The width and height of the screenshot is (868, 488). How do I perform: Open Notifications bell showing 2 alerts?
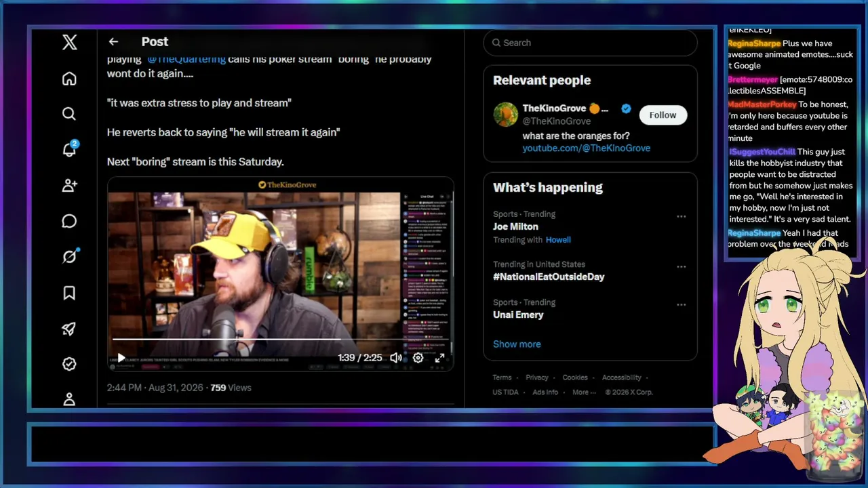(69, 150)
